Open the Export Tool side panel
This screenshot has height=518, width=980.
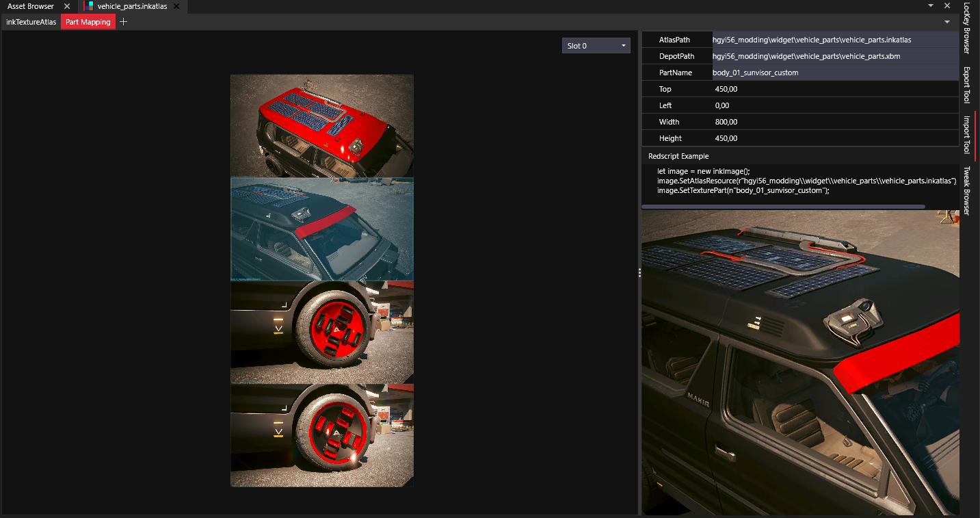pos(966,85)
